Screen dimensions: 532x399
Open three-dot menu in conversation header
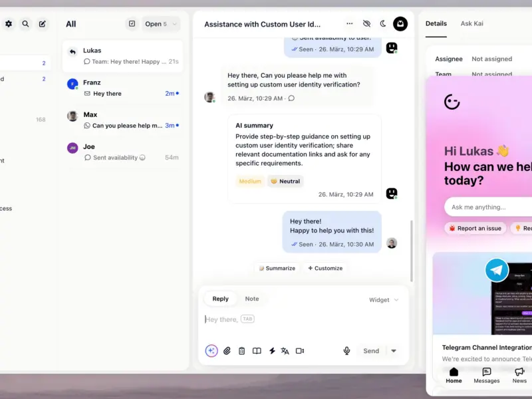tap(350, 24)
